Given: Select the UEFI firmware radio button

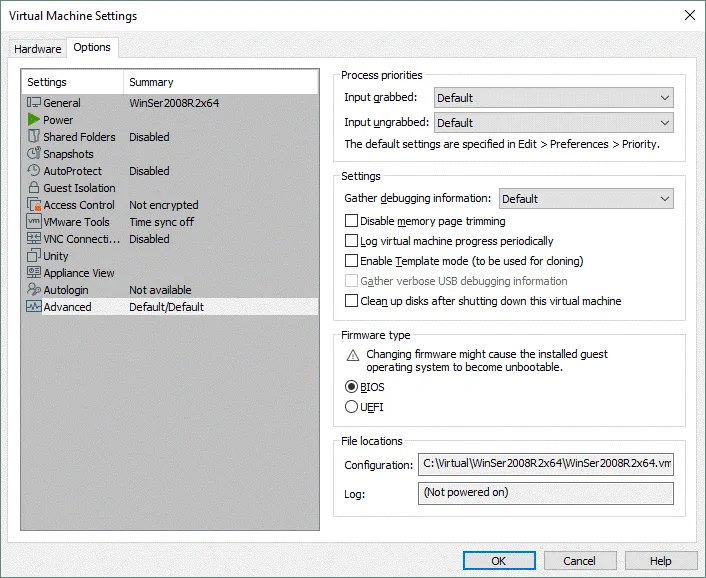Looking at the screenshot, I should tap(351, 407).
